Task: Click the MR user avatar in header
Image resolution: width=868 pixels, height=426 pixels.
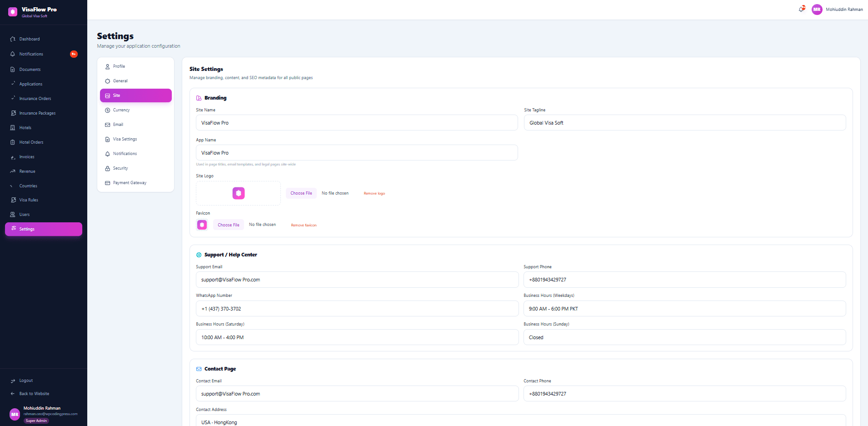Action: pos(817,10)
